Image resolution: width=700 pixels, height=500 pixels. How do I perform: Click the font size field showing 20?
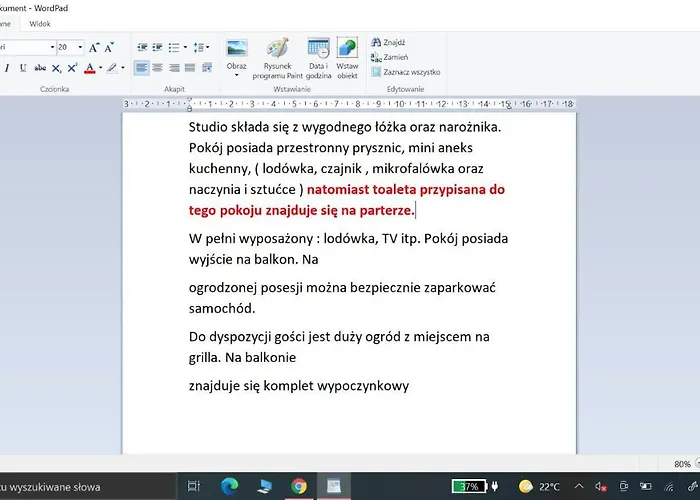pyautogui.click(x=67, y=47)
